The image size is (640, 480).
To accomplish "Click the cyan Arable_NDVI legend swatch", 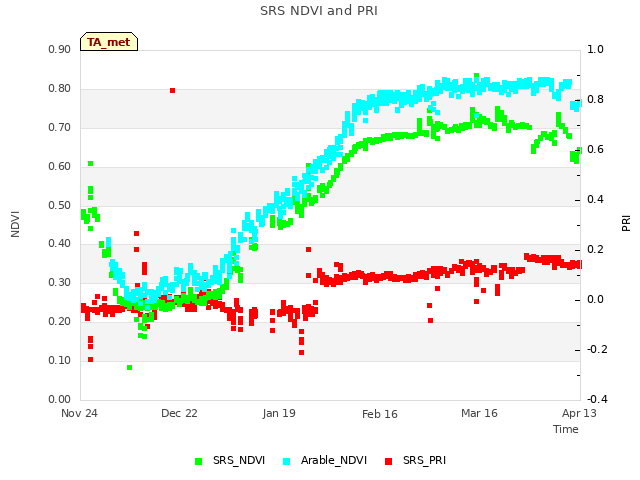I will click(287, 462).
